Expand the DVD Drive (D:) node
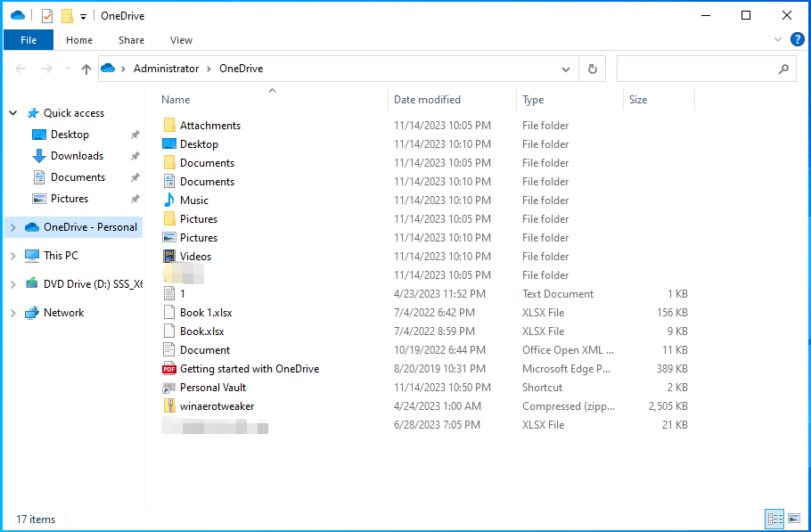Screen dimensions: 811x532 coord(13,284)
